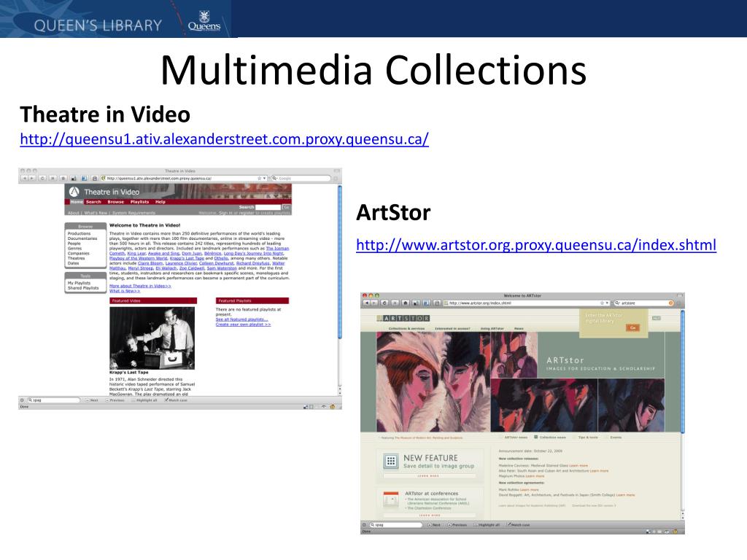Screen dimensions: 747x560
Task: Click 'What is New>>' link
Action: [125, 291]
